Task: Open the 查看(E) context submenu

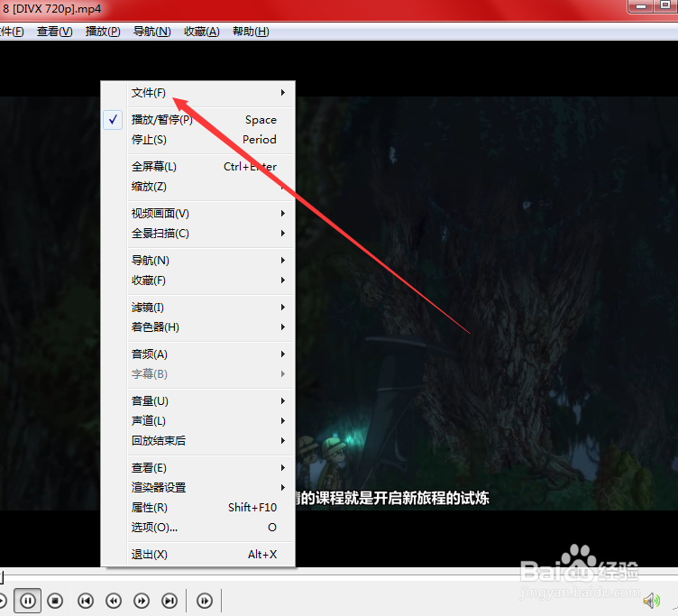Action: (x=198, y=467)
